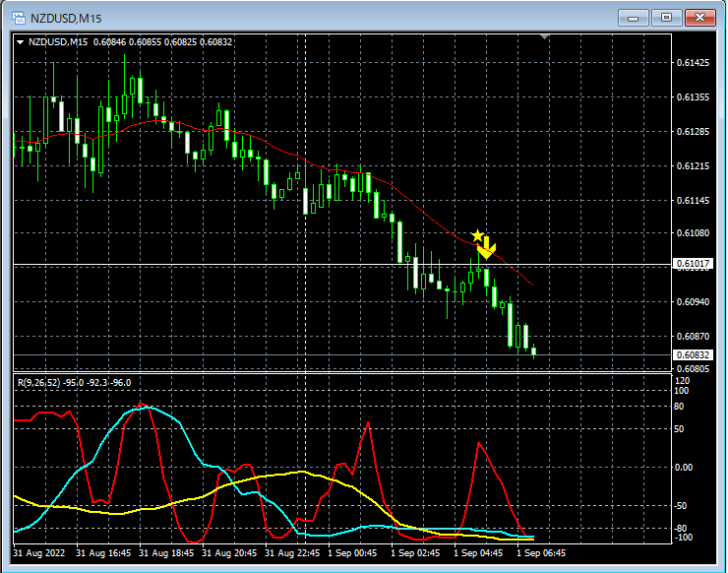Screen dimensions: 728x573
Task: Close the NZDUSD,M15 chart window
Action: click(700, 17)
